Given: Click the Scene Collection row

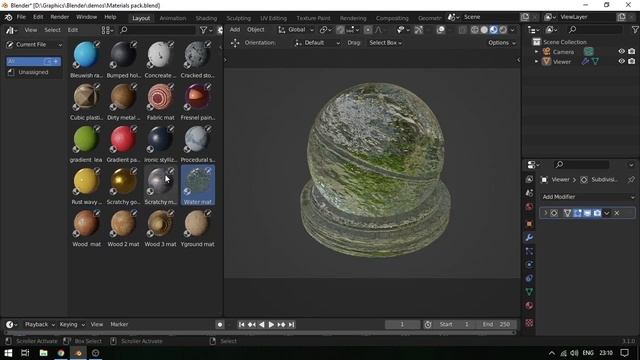Looking at the screenshot, I should [564, 42].
